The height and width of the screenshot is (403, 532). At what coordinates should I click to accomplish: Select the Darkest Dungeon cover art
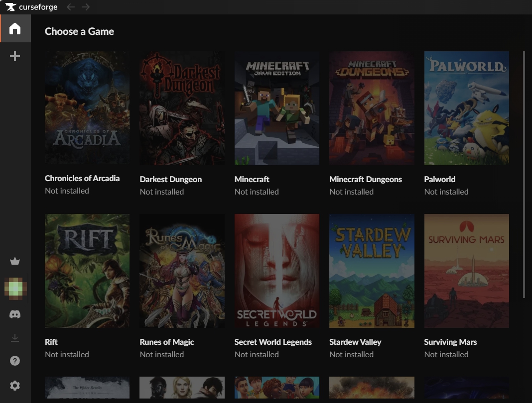[x=182, y=108]
